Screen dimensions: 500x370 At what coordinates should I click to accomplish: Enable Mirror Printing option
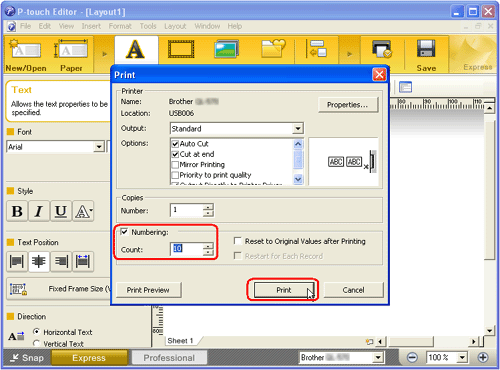click(175, 165)
